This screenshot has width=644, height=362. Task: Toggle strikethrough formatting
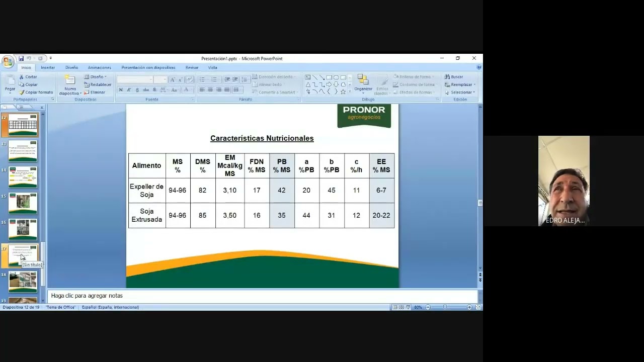tap(146, 90)
